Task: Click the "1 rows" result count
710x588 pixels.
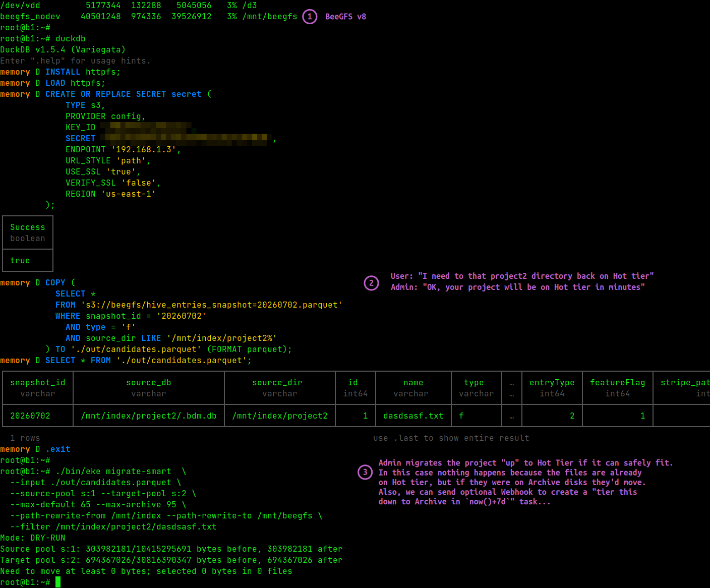Action: pyautogui.click(x=25, y=438)
